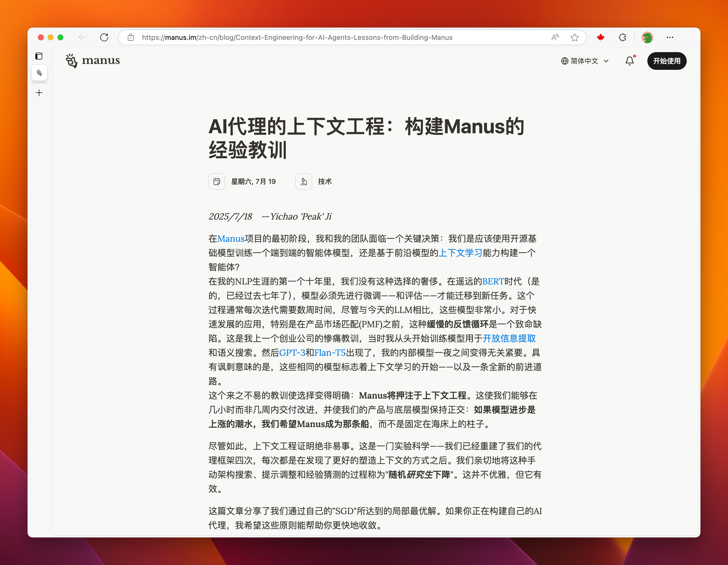The height and width of the screenshot is (565, 728).
Task: Click the red maple leaf extension
Action: pos(601,37)
